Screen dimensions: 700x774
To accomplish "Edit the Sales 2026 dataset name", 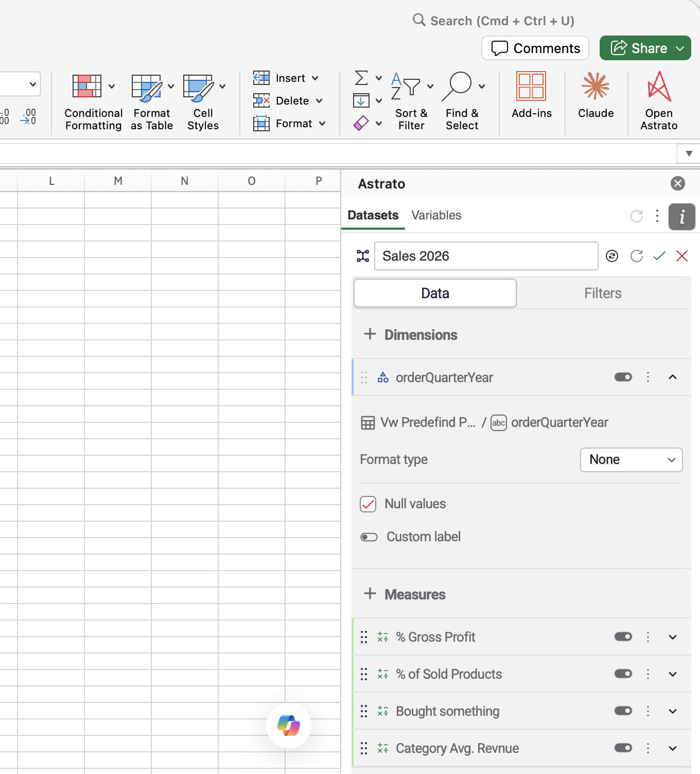I will 486,256.
